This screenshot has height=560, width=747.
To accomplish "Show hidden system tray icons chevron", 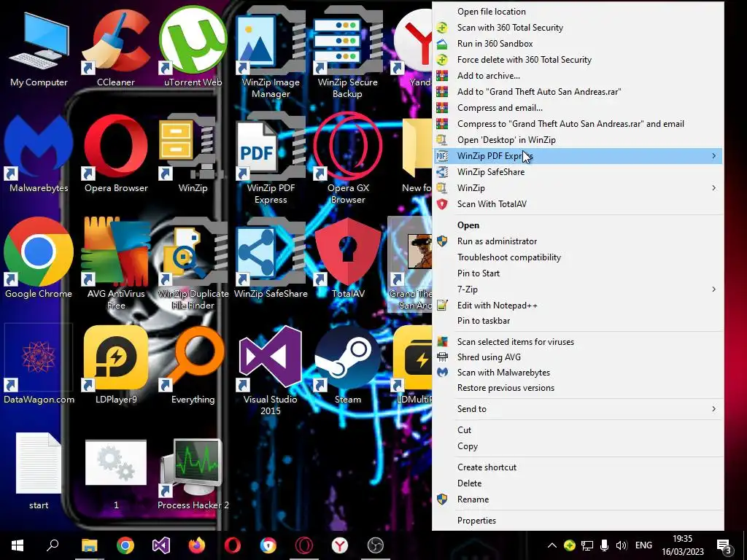I will pos(551,545).
